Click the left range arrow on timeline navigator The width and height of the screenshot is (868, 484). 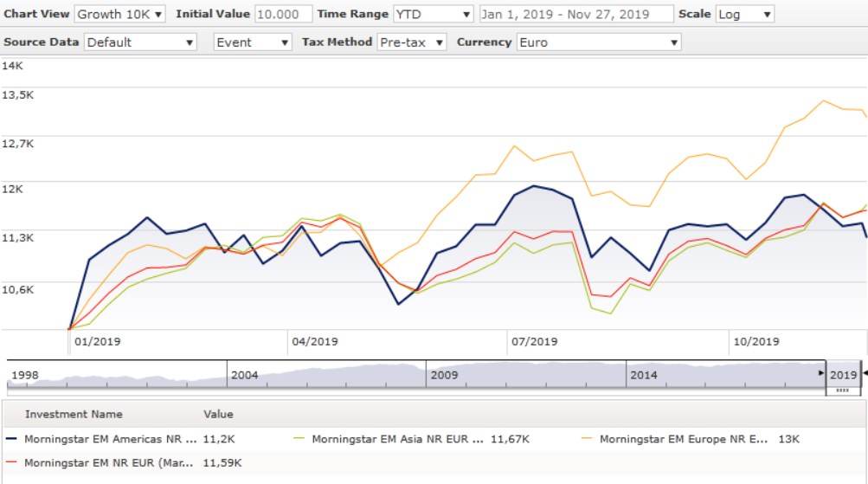pyautogui.click(x=821, y=373)
